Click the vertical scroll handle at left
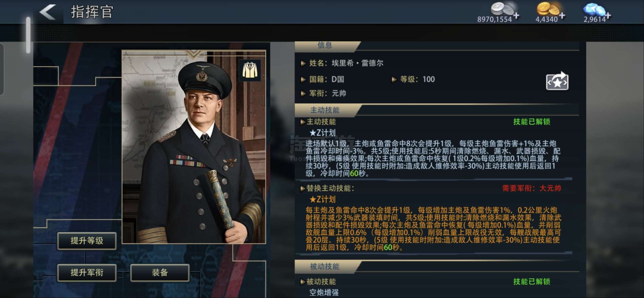Screen dimensions: 644x298 (x=28, y=35)
